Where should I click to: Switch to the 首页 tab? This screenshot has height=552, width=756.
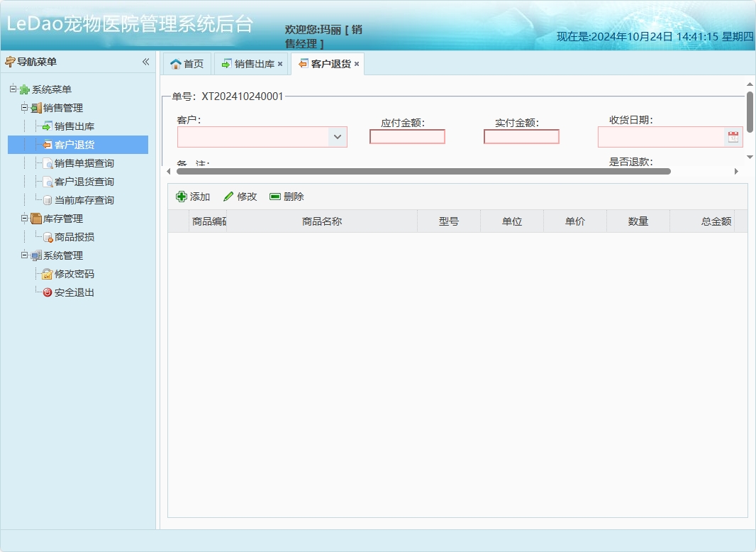pos(187,63)
